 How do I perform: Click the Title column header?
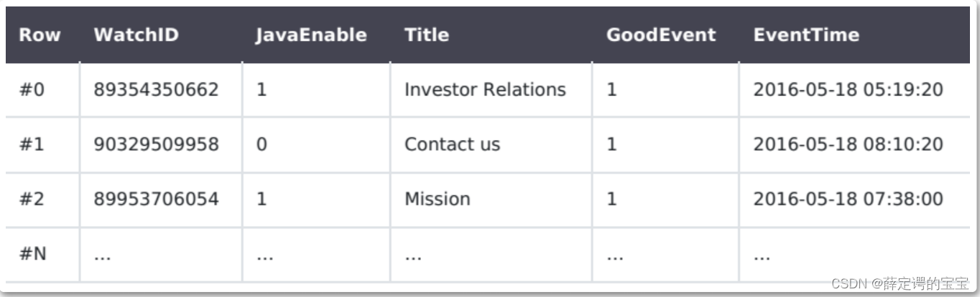(x=427, y=35)
